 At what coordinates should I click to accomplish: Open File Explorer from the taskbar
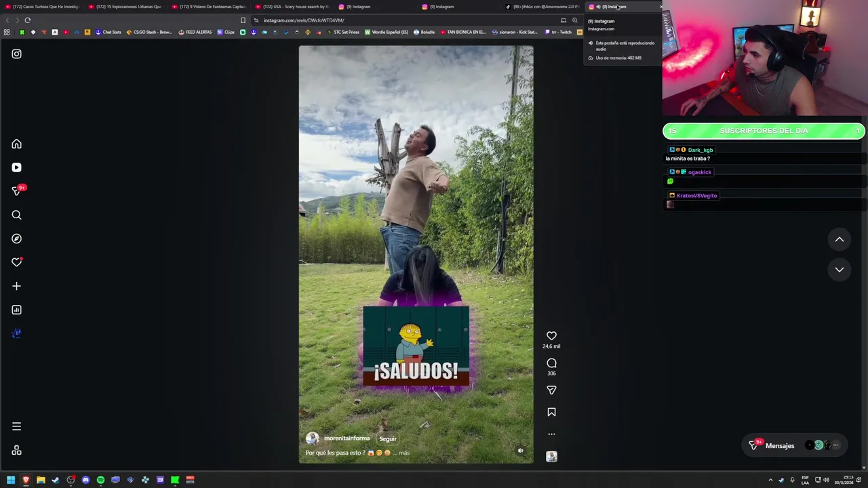click(x=41, y=480)
